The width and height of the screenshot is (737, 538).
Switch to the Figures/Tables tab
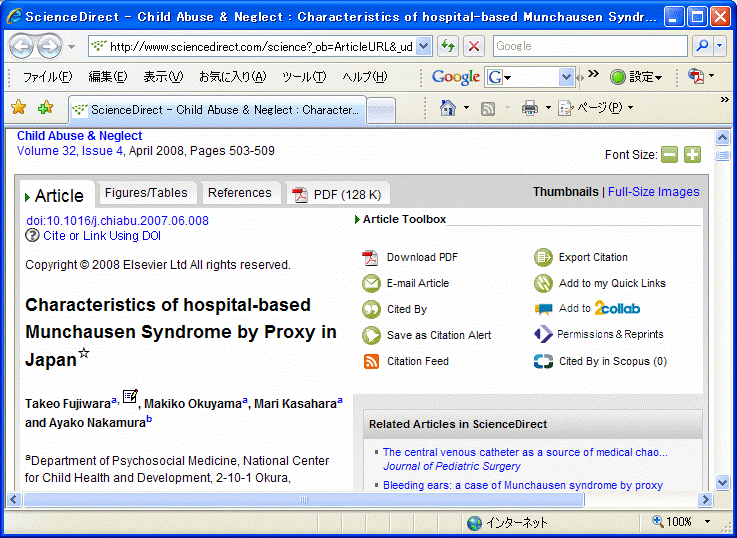pos(146,193)
